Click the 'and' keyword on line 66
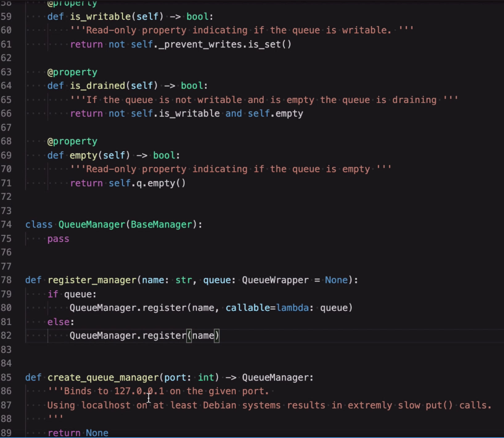The height and width of the screenshot is (438, 504). (234, 114)
